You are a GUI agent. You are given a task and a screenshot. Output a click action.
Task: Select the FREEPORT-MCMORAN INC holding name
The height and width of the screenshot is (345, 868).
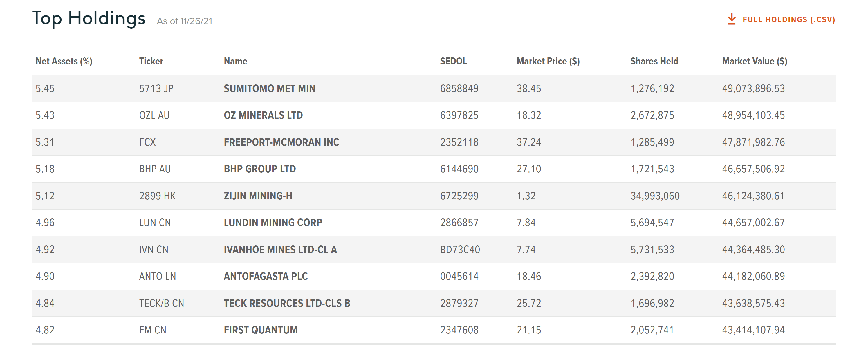coord(281,142)
